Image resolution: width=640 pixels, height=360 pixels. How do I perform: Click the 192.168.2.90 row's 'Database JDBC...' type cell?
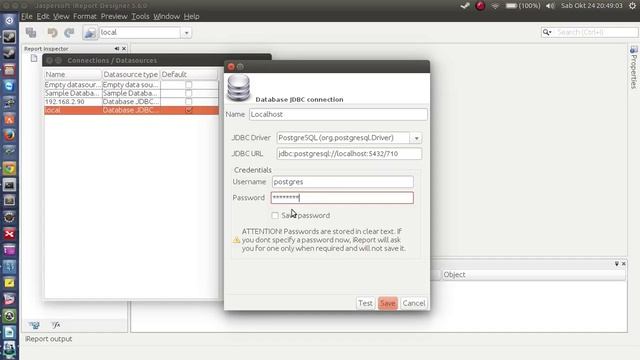click(x=131, y=102)
